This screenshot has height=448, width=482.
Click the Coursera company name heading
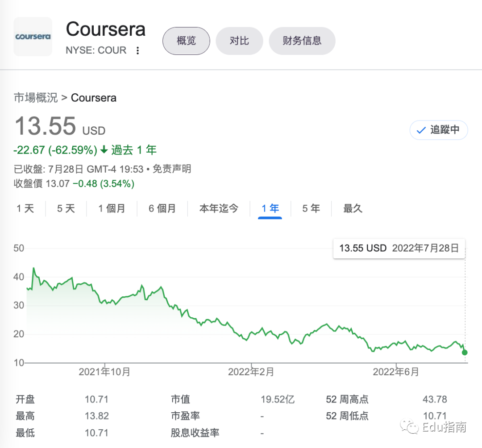pos(106,29)
